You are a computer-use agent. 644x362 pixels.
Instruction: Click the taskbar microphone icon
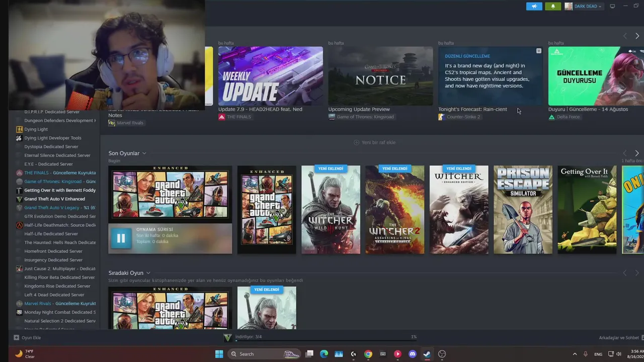(x=585, y=354)
